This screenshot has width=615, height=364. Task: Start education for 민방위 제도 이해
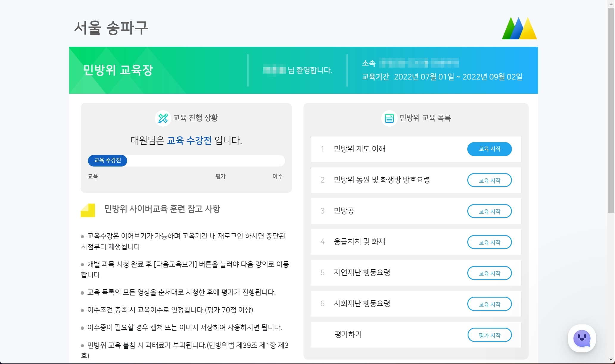(489, 149)
